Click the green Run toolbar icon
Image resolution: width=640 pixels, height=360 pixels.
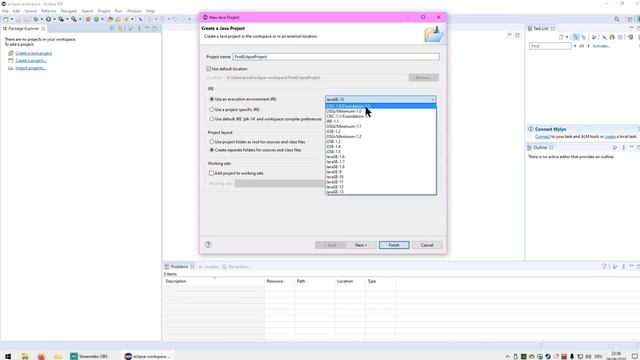tap(49, 19)
